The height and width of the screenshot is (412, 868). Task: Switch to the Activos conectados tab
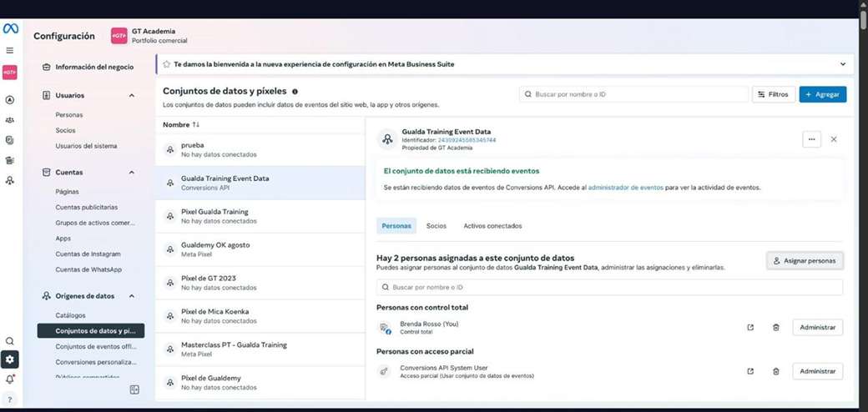point(492,226)
